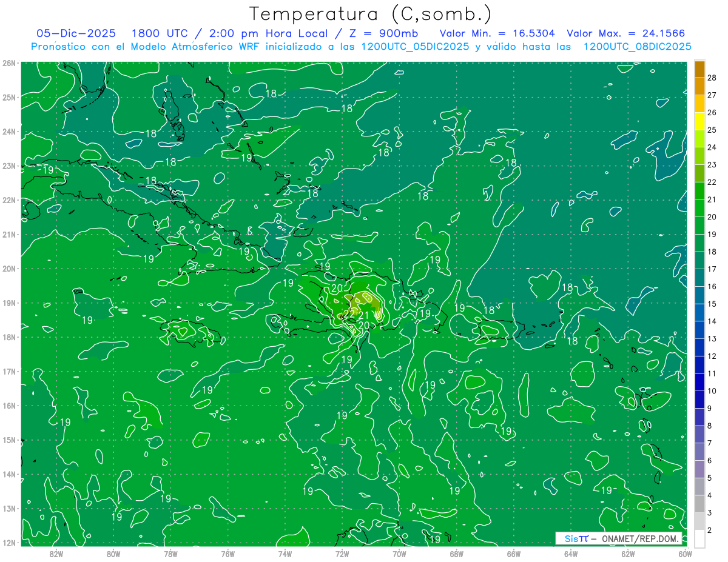Click the "14N" latitude label

[x=9, y=474]
